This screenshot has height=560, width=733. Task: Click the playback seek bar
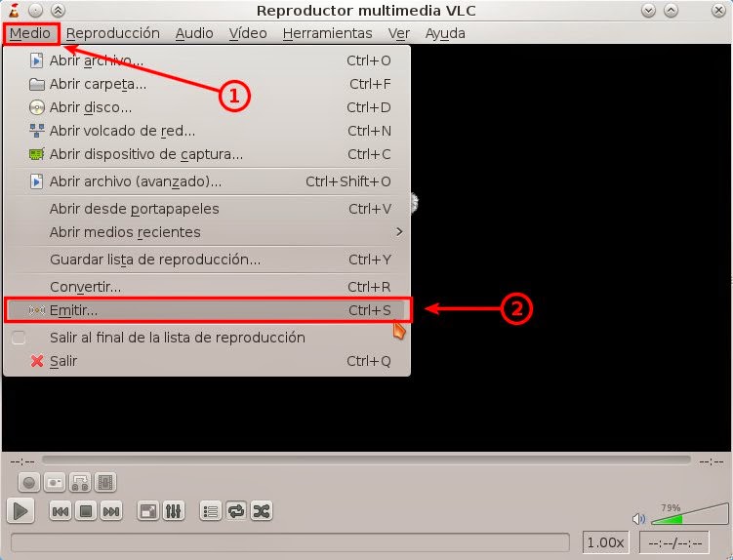pos(366,460)
